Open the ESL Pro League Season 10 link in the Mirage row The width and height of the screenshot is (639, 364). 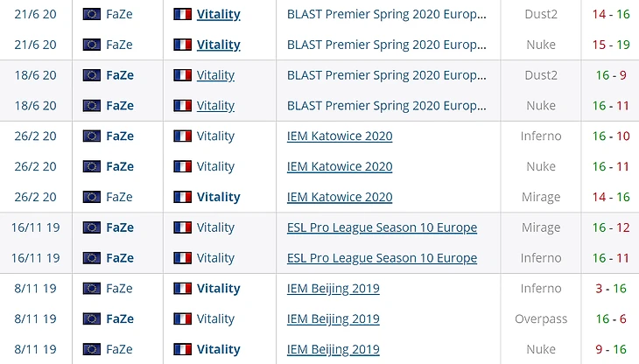[x=382, y=227]
